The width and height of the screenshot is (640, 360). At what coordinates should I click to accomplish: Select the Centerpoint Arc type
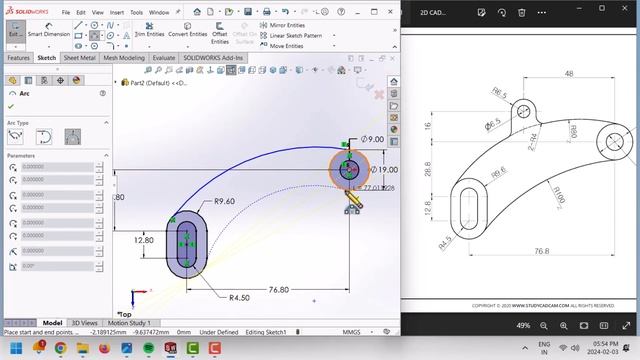(x=16, y=136)
